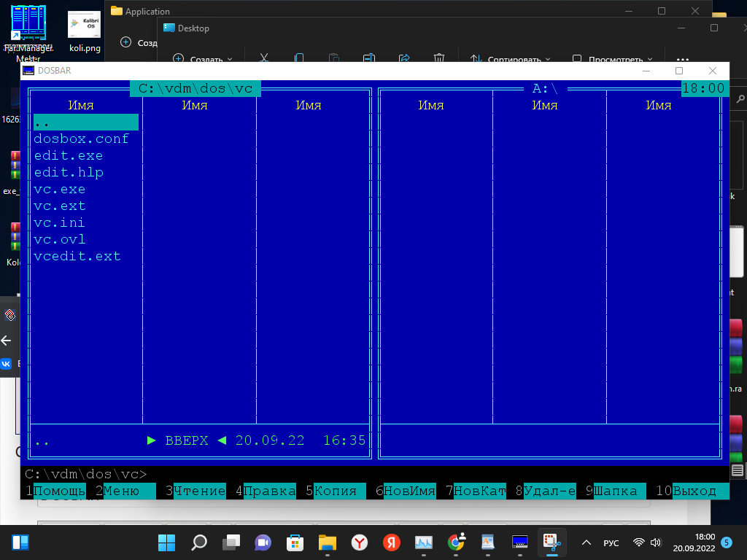Image resolution: width=747 pixels, height=560 pixels.
Task: Click the 1 Помощь function key
Action: tap(55, 491)
